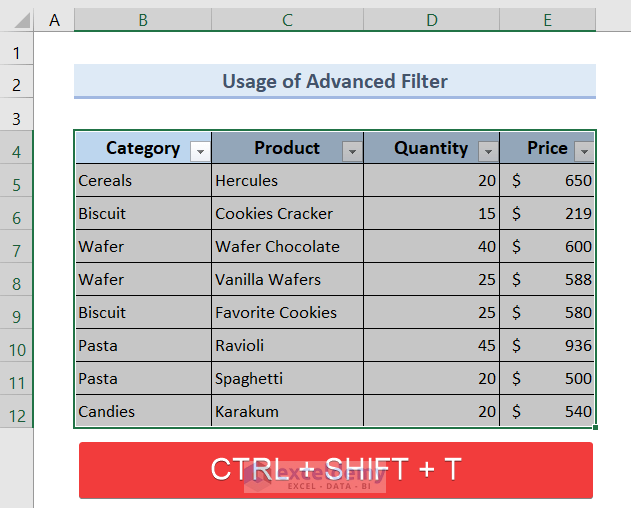Select column E header
This screenshot has width=631, height=508.
(x=547, y=20)
